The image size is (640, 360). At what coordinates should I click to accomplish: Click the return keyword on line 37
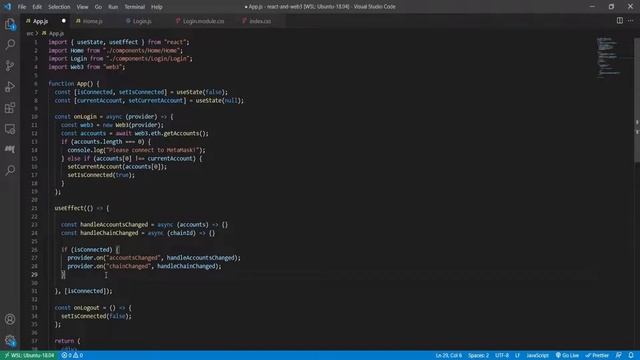point(64,341)
